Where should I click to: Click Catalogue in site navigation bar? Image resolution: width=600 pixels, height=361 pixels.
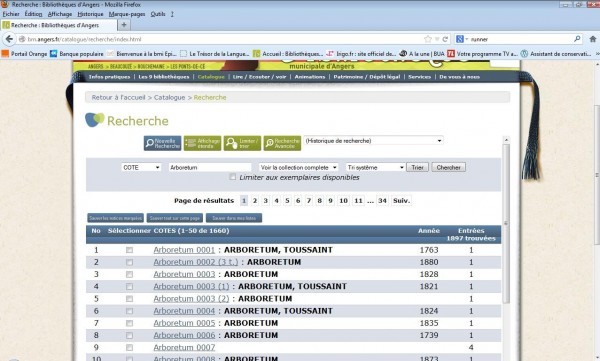(211, 77)
